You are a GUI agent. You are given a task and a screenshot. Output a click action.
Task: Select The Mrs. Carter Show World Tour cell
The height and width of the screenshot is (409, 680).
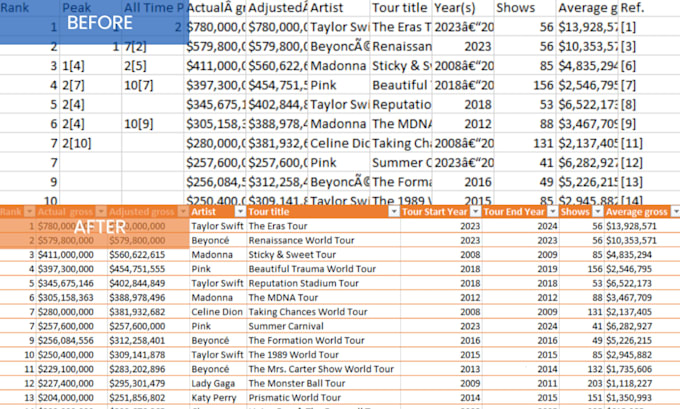(x=323, y=369)
